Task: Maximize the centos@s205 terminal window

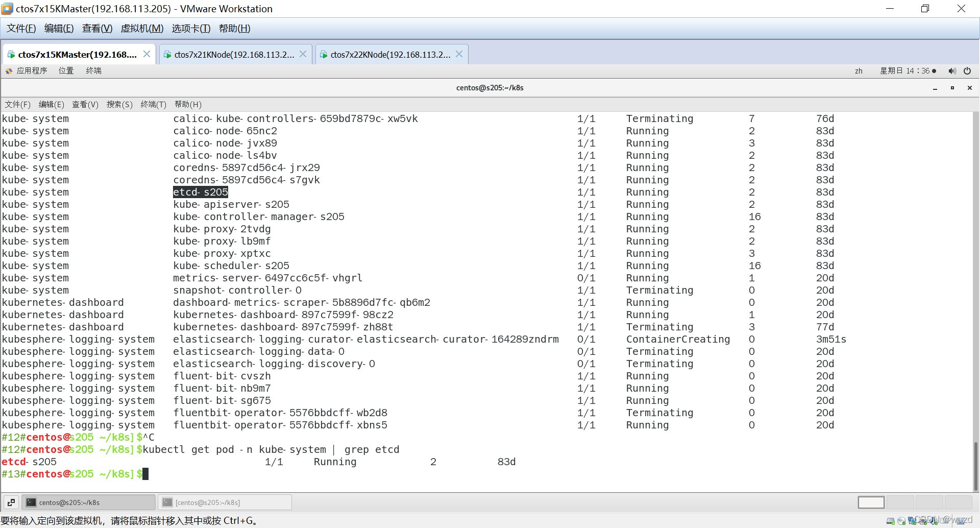Action: point(952,88)
